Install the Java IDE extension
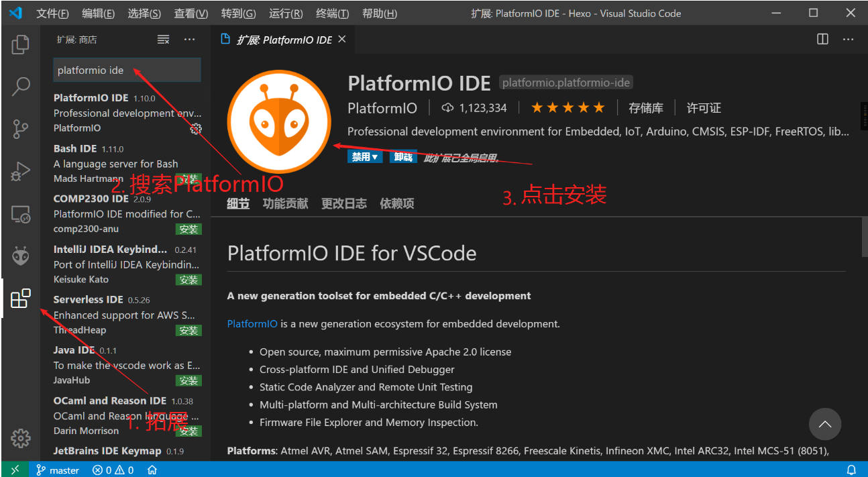The height and width of the screenshot is (477, 868). (188, 380)
